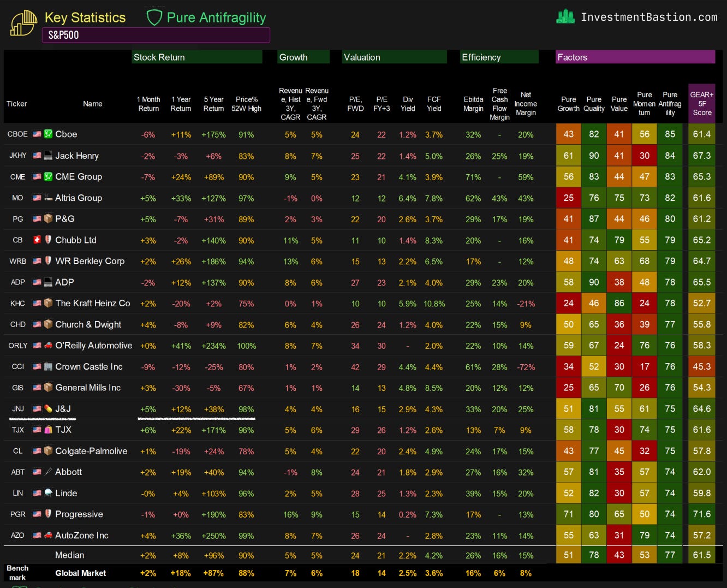This screenshot has height=588, width=727.
Task: Click the S&P500 index selector field
Action: 156,35
